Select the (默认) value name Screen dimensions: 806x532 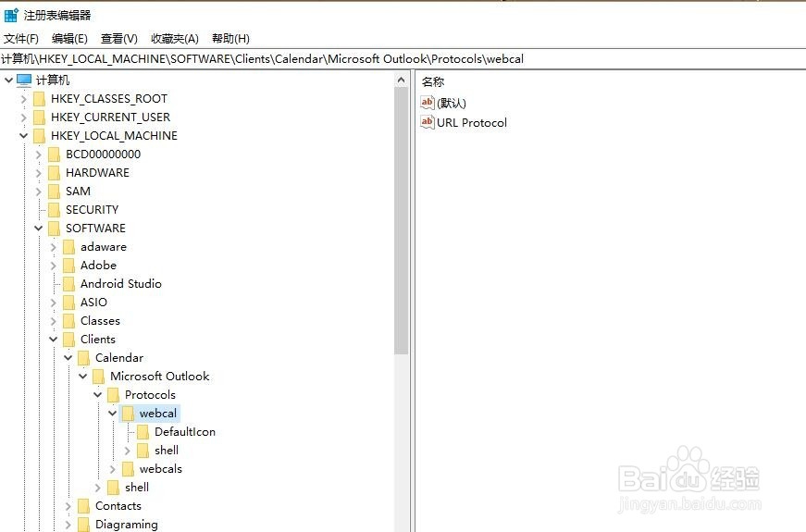pos(452,103)
